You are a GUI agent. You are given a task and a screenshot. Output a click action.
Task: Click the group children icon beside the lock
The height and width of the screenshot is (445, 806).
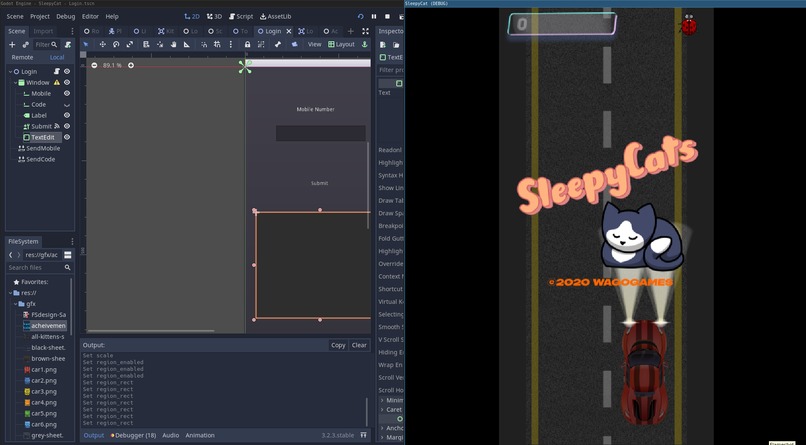coord(261,45)
